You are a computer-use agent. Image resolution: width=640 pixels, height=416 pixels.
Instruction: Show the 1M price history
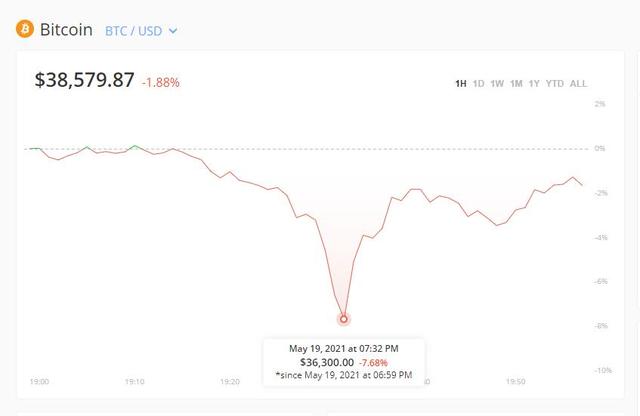click(516, 84)
